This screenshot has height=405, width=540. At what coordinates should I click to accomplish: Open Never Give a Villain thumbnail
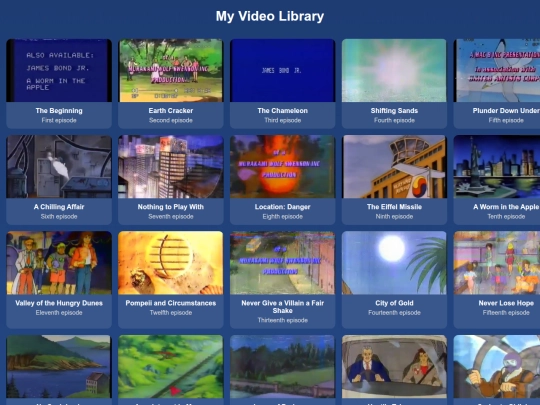[282, 263]
